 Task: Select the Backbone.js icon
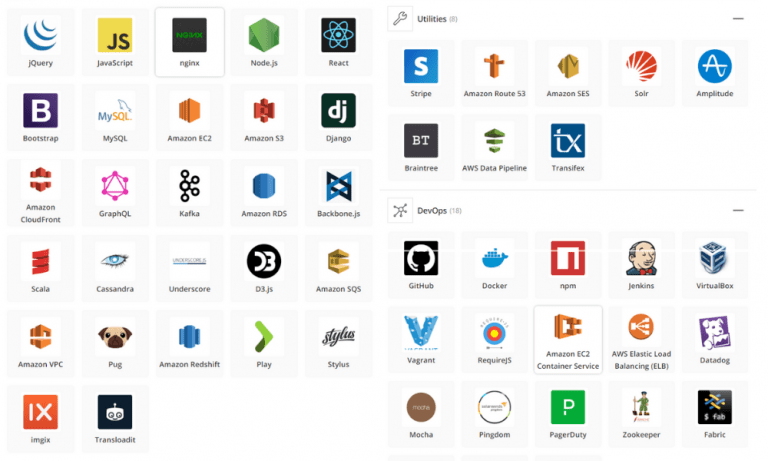click(338, 186)
